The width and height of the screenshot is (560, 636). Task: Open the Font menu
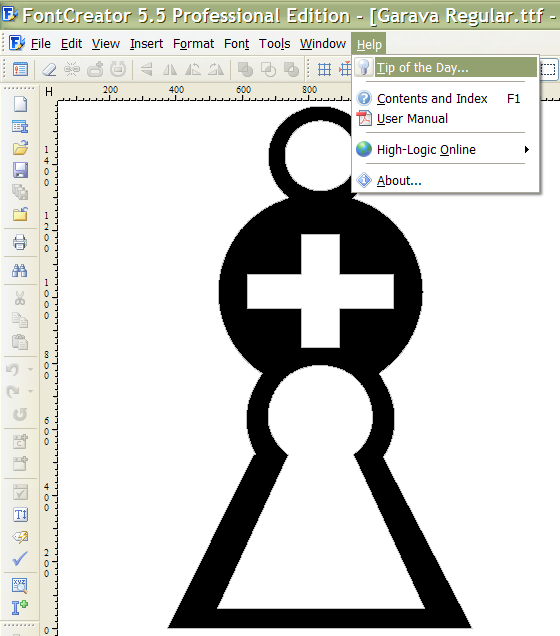tap(237, 43)
